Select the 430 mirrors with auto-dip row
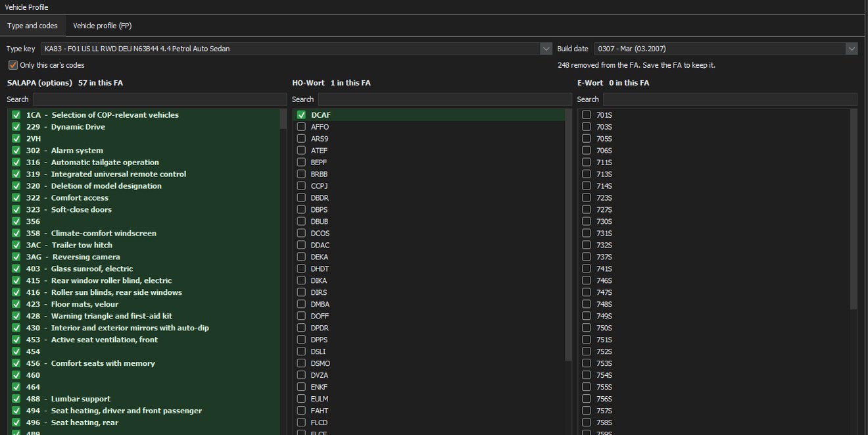Screen dimensions: 868x435 144,328
